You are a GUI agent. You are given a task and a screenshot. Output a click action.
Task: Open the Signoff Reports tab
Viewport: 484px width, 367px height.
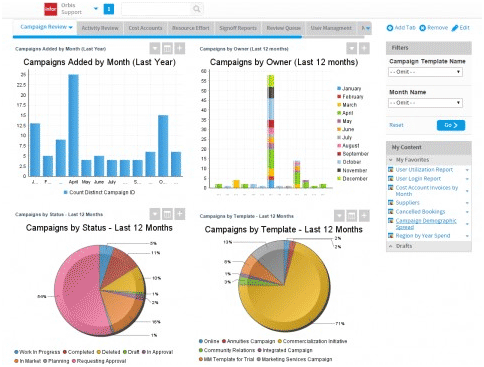coord(238,28)
